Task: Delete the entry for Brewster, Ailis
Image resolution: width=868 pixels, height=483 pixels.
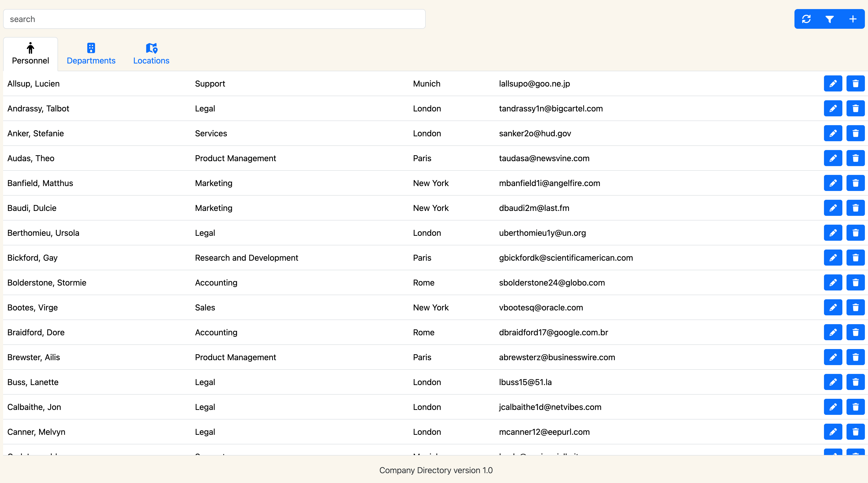Action: [x=856, y=357]
